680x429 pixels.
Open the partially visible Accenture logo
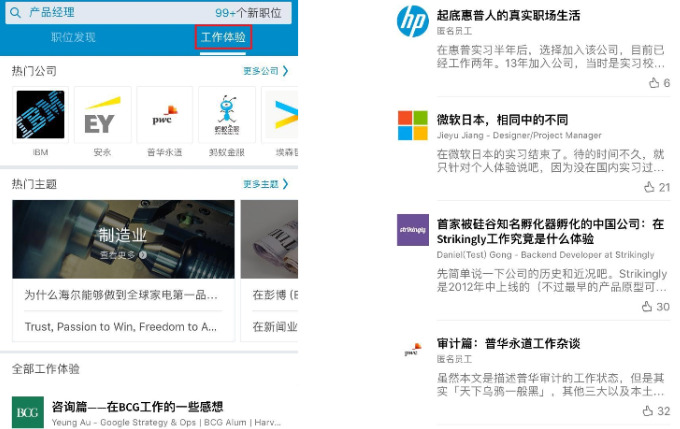click(x=280, y=115)
